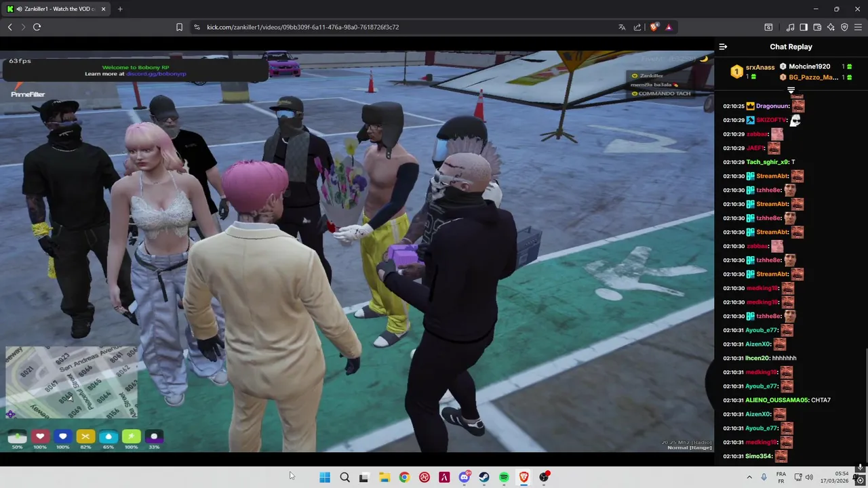Screen dimensions: 868x488
Task: Open the media control music-note icon
Action: [790, 27]
